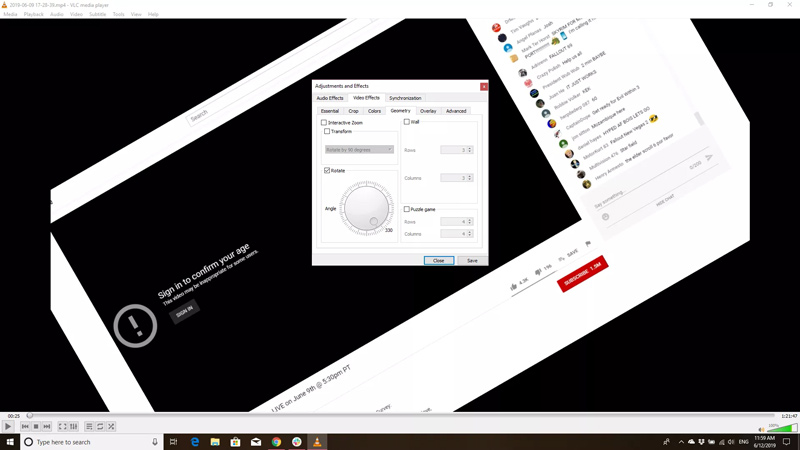Open the Playback menu
Image resolution: width=800 pixels, height=450 pixels.
click(x=33, y=14)
